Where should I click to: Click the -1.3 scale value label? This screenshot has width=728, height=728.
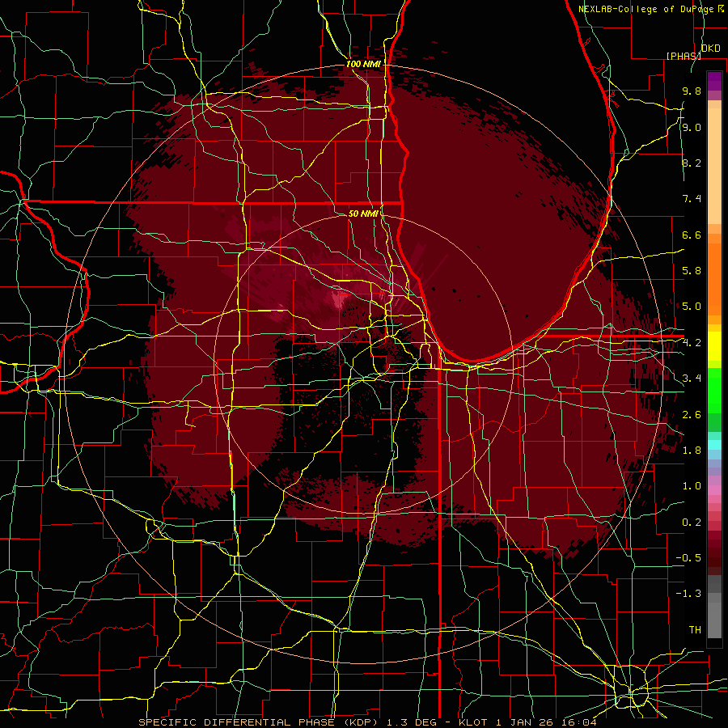[x=688, y=594]
